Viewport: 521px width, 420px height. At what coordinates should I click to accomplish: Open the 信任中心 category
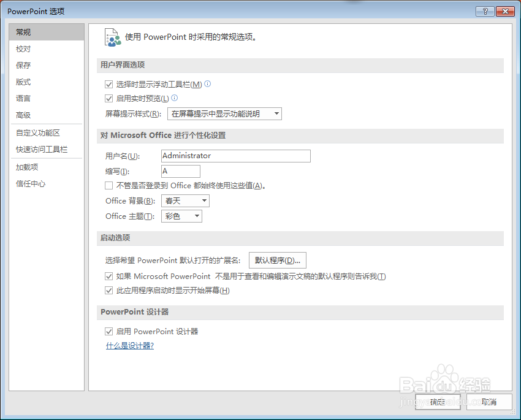[47, 184]
